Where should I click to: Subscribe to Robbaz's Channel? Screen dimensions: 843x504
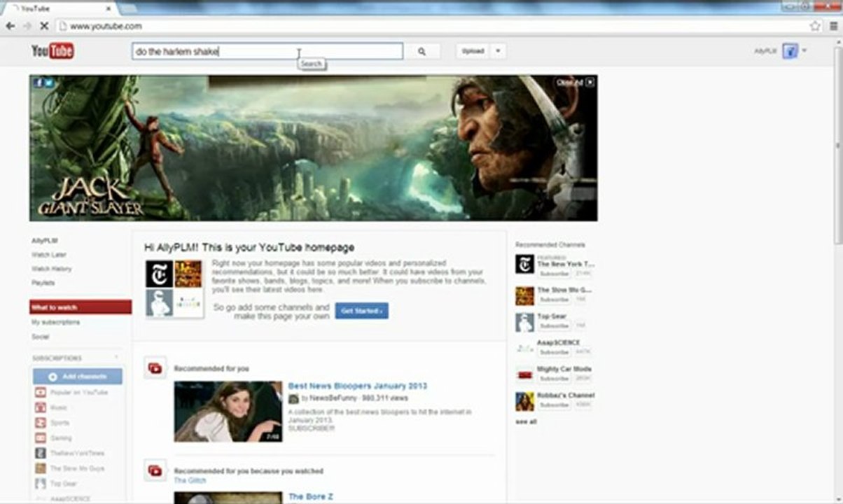(x=554, y=405)
